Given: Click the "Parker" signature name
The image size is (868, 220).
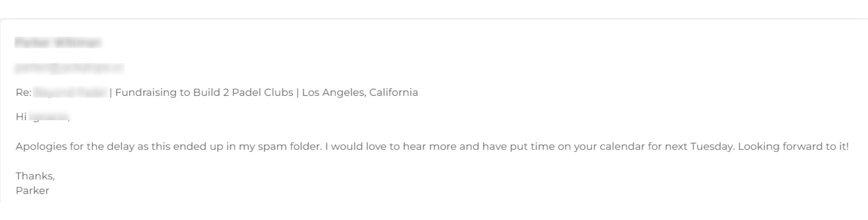Looking at the screenshot, I should click(x=32, y=191).
